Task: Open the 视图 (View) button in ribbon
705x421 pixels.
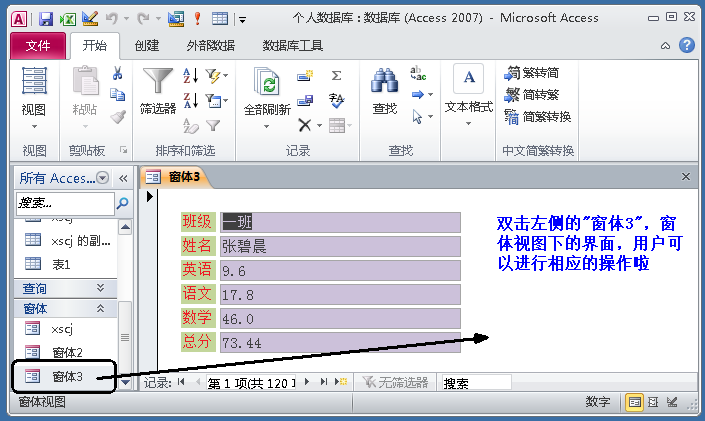Action: 34,99
